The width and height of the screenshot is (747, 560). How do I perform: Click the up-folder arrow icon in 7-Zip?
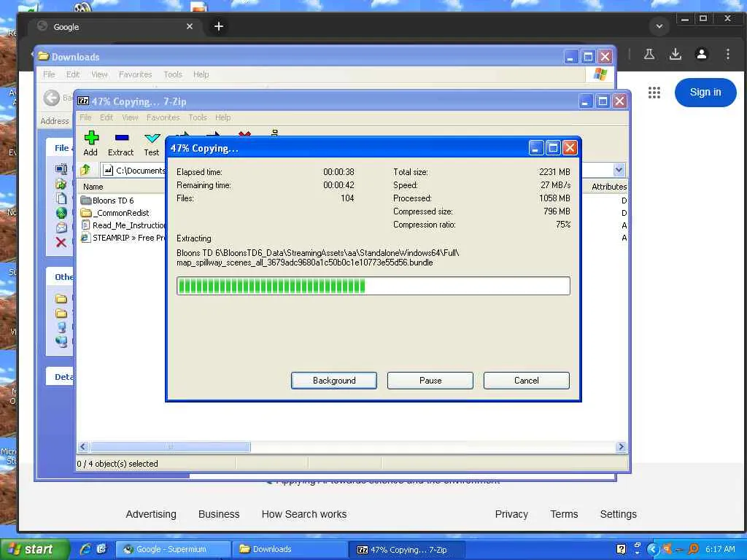point(86,169)
